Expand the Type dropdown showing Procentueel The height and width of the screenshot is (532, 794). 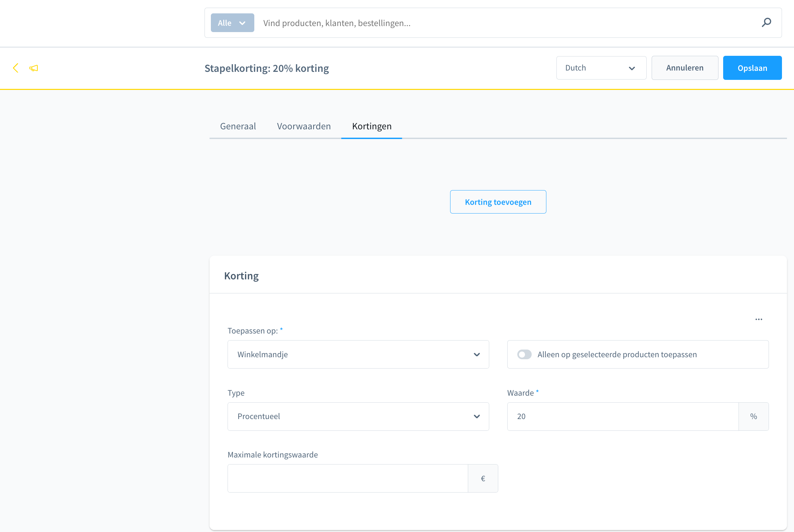click(358, 416)
